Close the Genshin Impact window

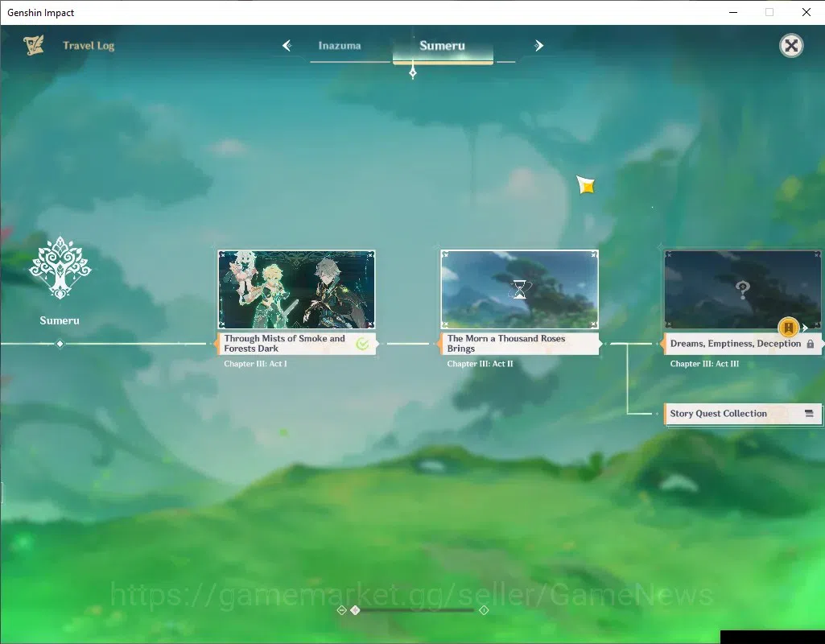point(806,12)
